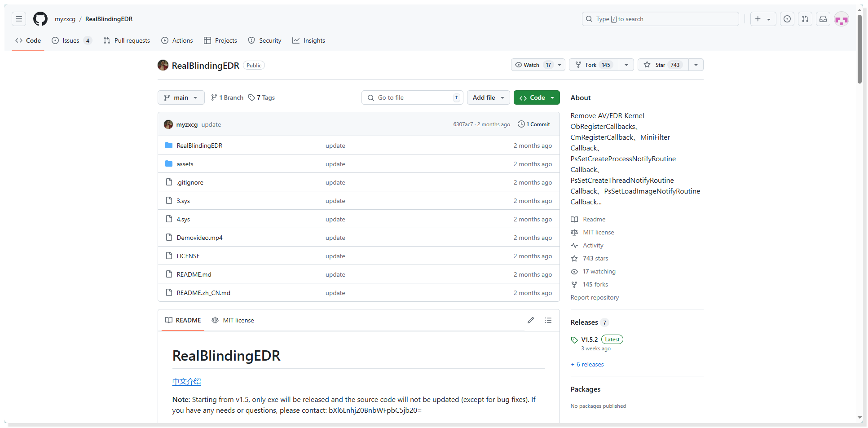This screenshot has width=868, height=428.
Task: Click the GitHub logo home icon
Action: click(x=40, y=19)
